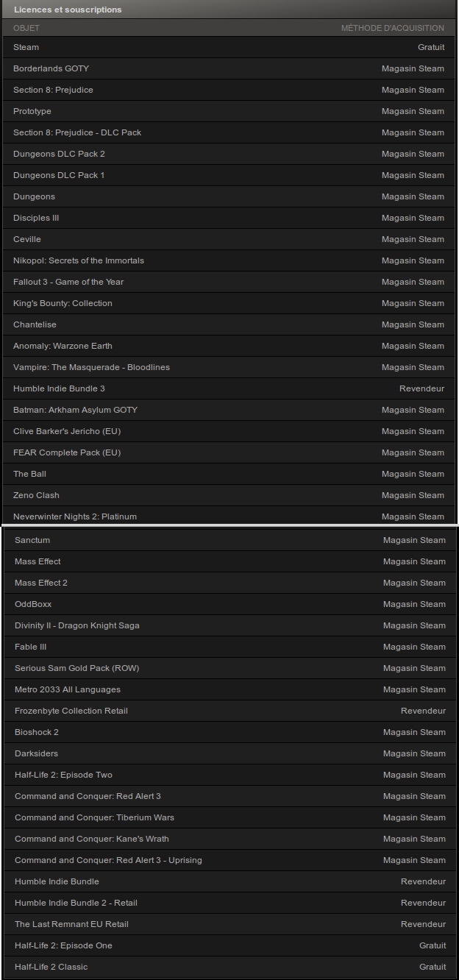The width and height of the screenshot is (459, 980).
Task: Click the Mass Effect 2 entry
Action: pos(230,583)
